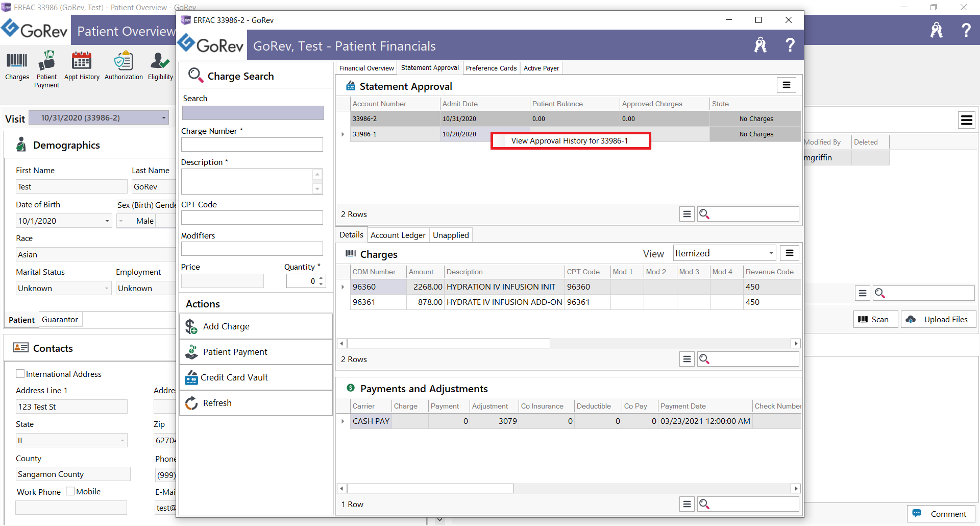Screen dimensions: 980x526
Task: Click help question mark in Patient Financials header
Action: tap(790, 45)
